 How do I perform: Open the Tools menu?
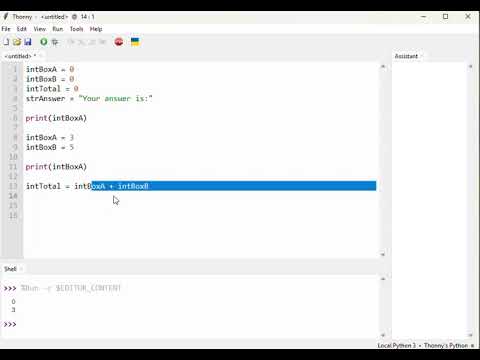pyautogui.click(x=76, y=29)
